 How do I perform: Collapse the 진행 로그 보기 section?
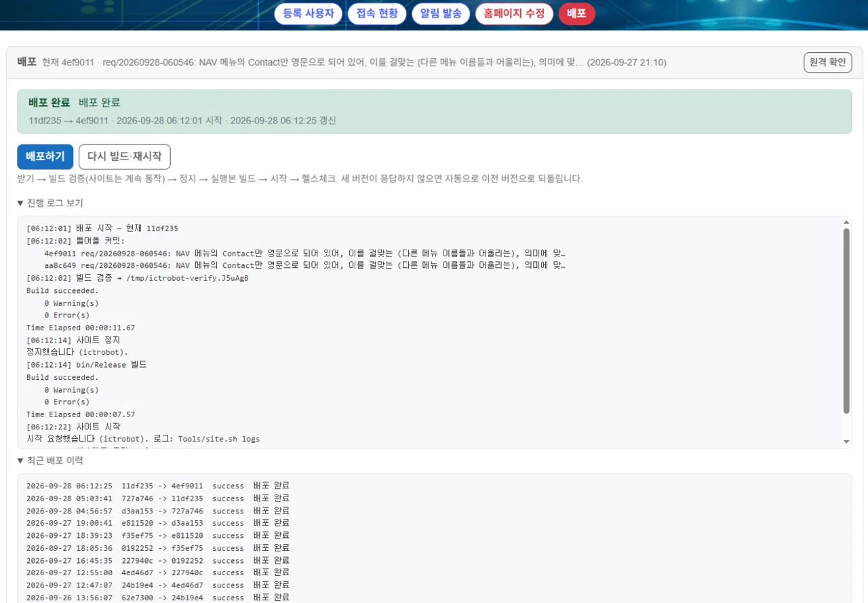[50, 203]
